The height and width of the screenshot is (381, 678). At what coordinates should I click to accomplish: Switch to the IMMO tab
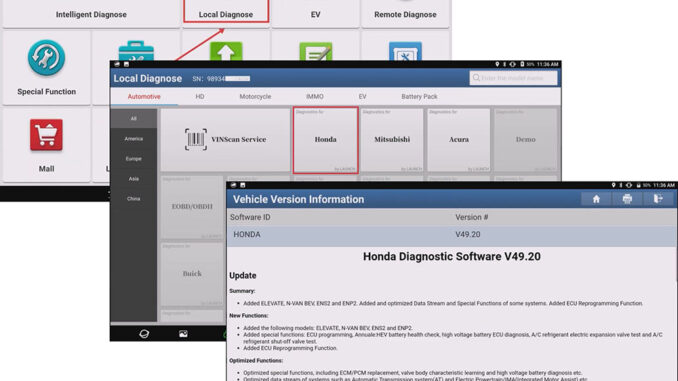click(x=315, y=96)
